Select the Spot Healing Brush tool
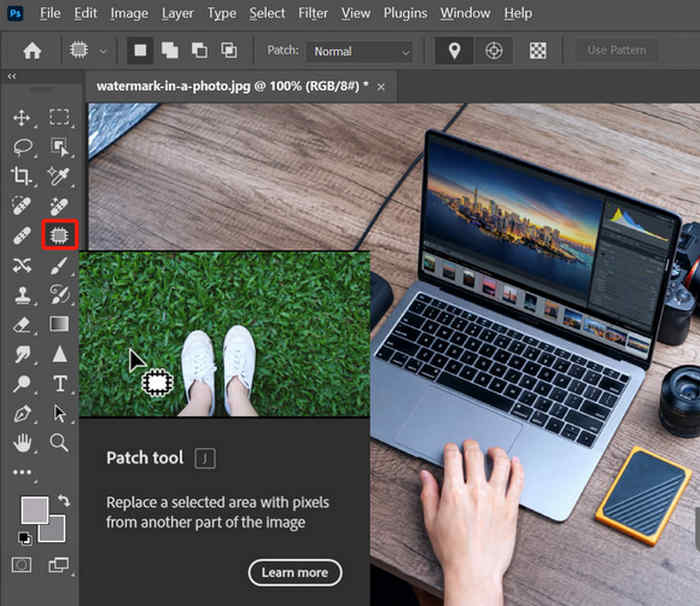The width and height of the screenshot is (700, 606). [21, 205]
